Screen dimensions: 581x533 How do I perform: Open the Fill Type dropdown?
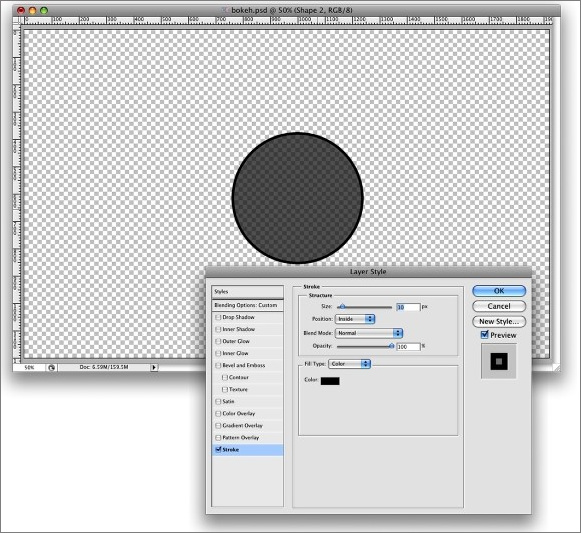[349, 364]
